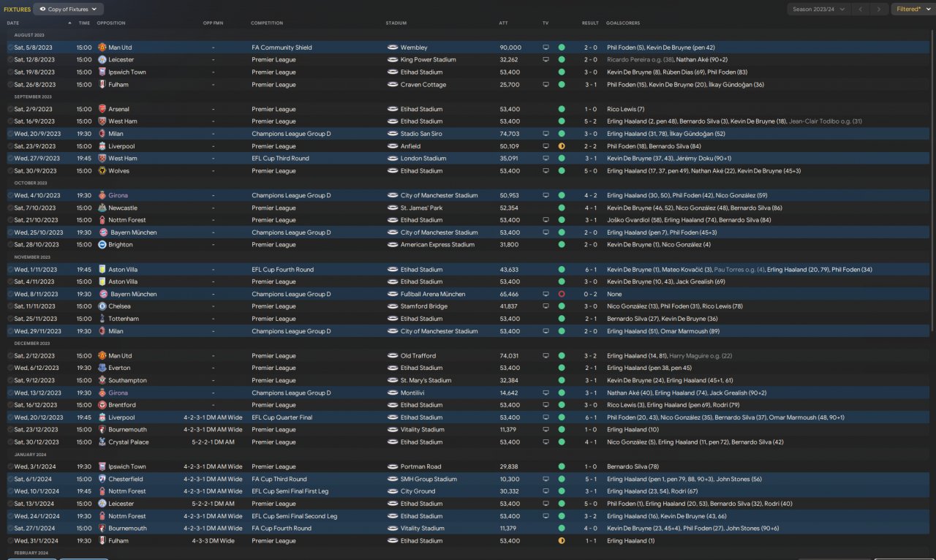The height and width of the screenshot is (560, 936).
Task: Click the Ricardo Pereira o.g. (38) goalscorer entry
Action: pos(640,60)
